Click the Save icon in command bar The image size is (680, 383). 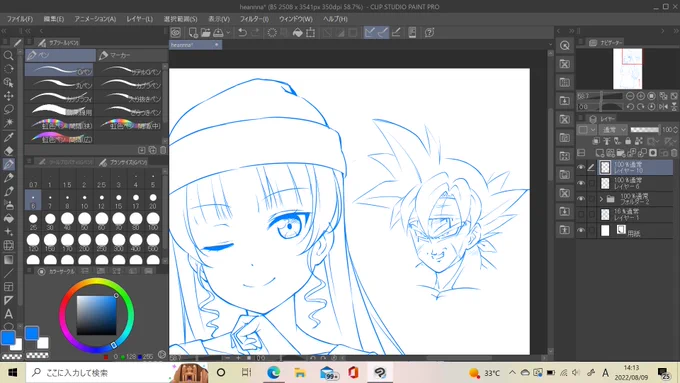pos(218,33)
